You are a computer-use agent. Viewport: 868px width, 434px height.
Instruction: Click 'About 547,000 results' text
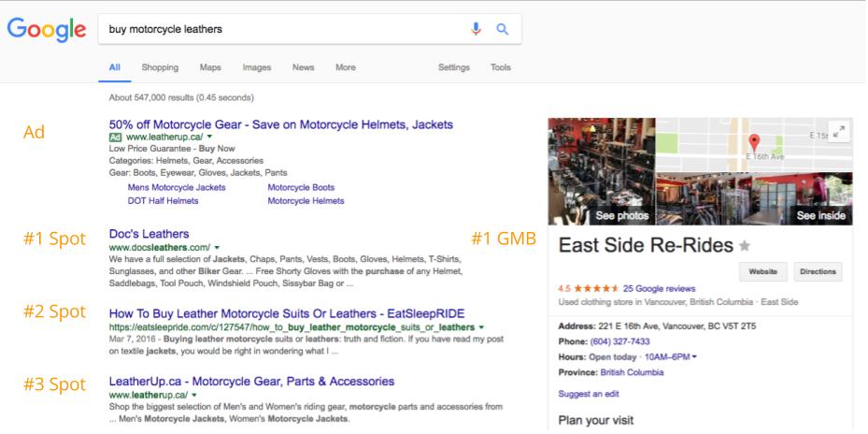181,97
